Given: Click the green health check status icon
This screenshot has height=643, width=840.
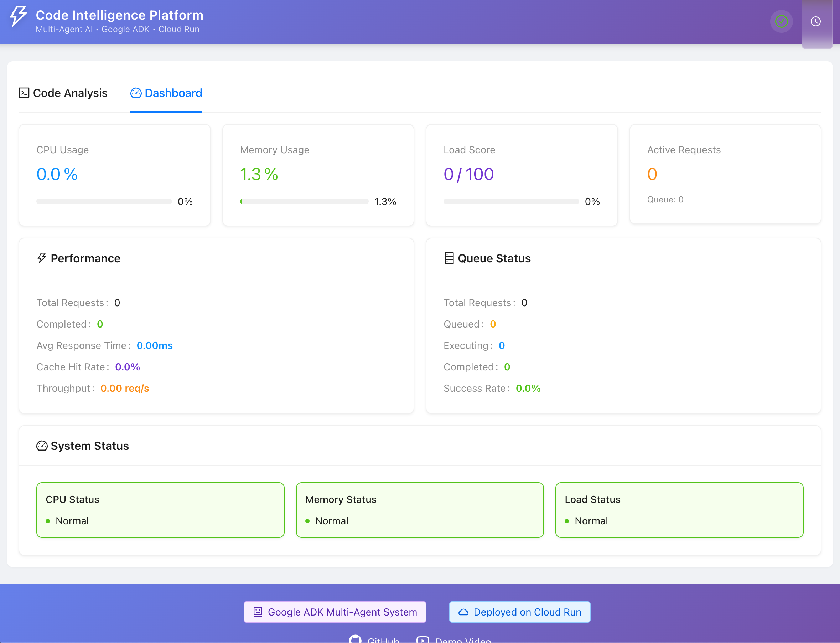Looking at the screenshot, I should [x=781, y=21].
